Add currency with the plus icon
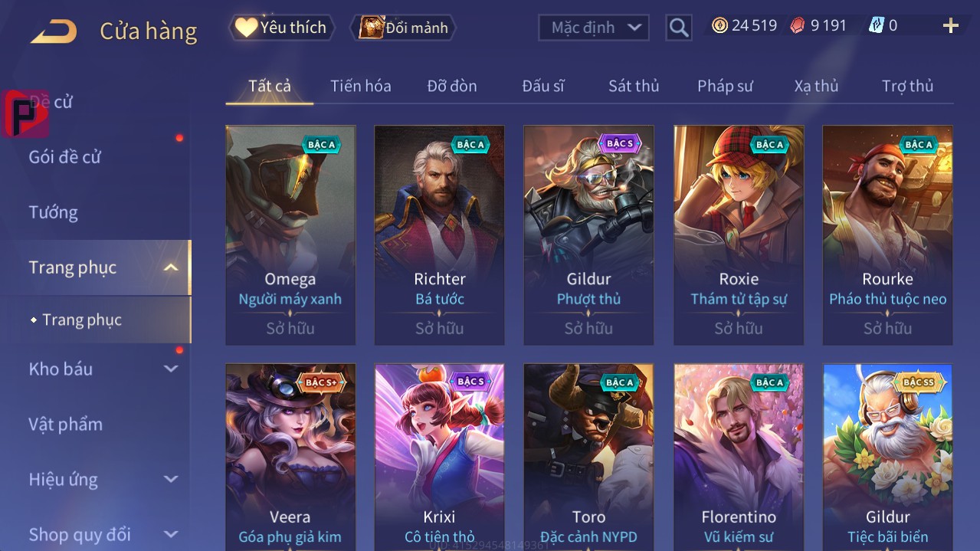The height and width of the screenshot is (551, 980). pyautogui.click(x=951, y=26)
